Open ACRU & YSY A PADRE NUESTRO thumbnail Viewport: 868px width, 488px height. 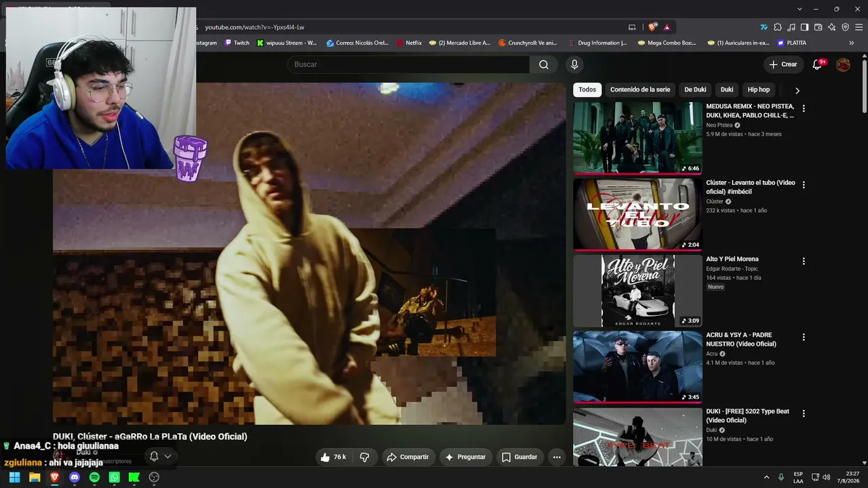click(637, 367)
